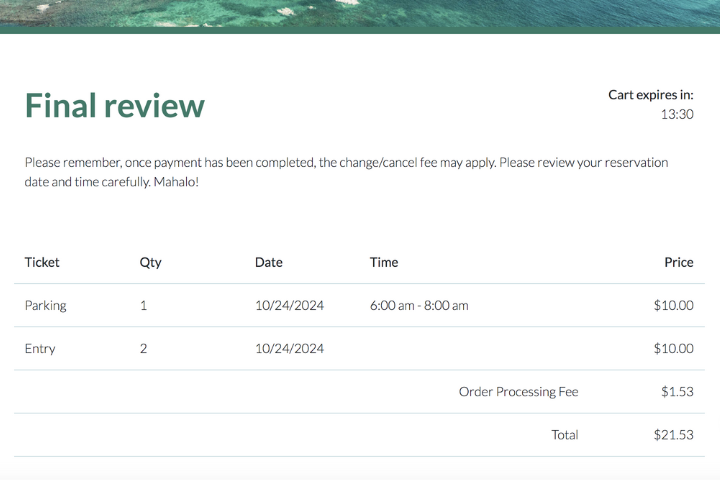This screenshot has height=480, width=720.
Task: Select the Qty column header
Action: 150,262
